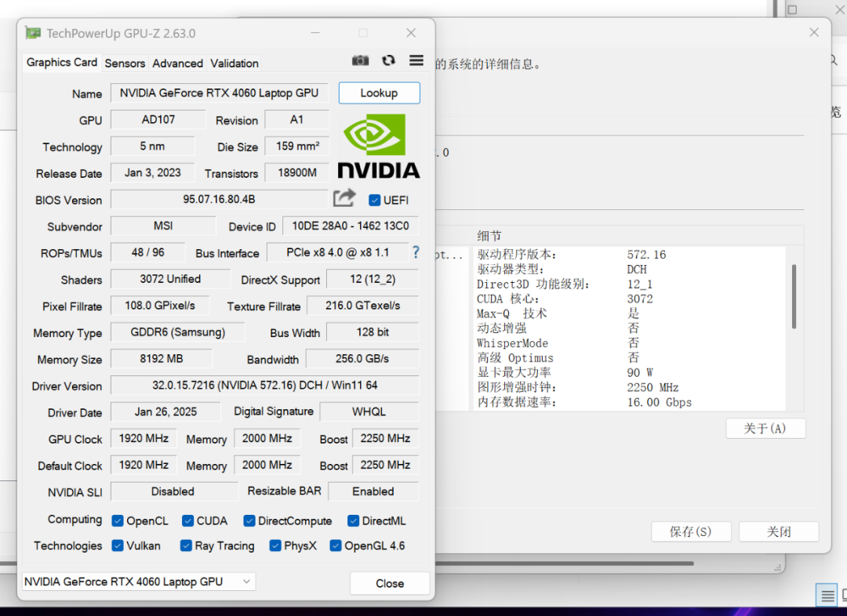The height and width of the screenshot is (616, 847).
Task: Click the Digital Signature WHQL value
Action: pyautogui.click(x=369, y=412)
